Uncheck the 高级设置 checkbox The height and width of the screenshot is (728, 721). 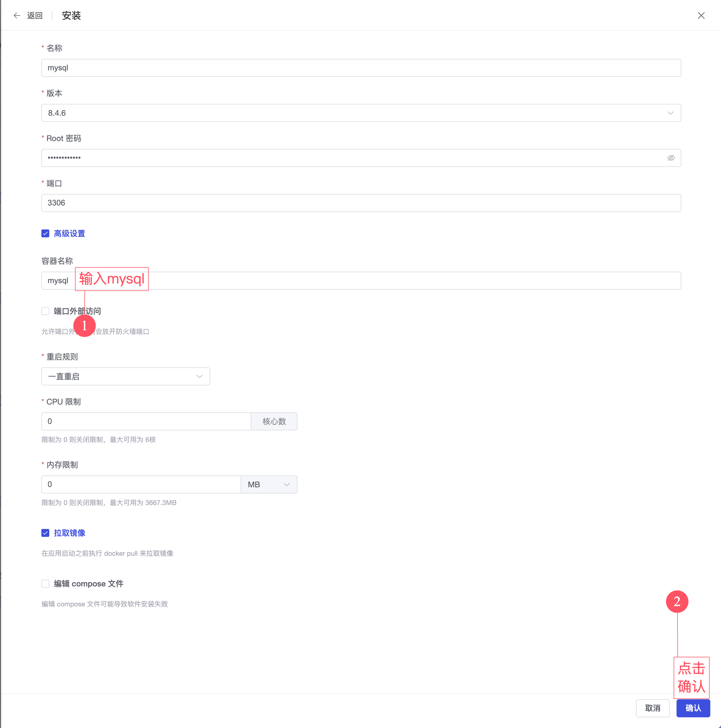coord(45,234)
